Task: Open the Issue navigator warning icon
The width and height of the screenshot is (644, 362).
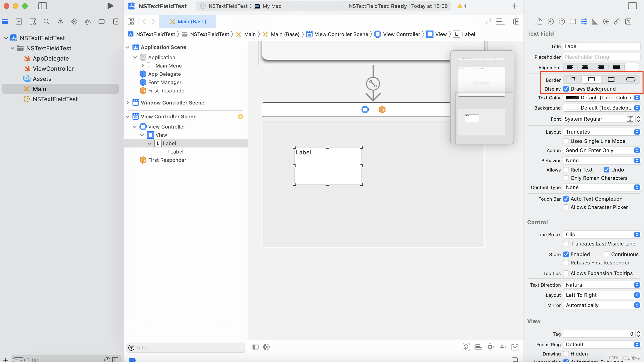Action: (60, 21)
